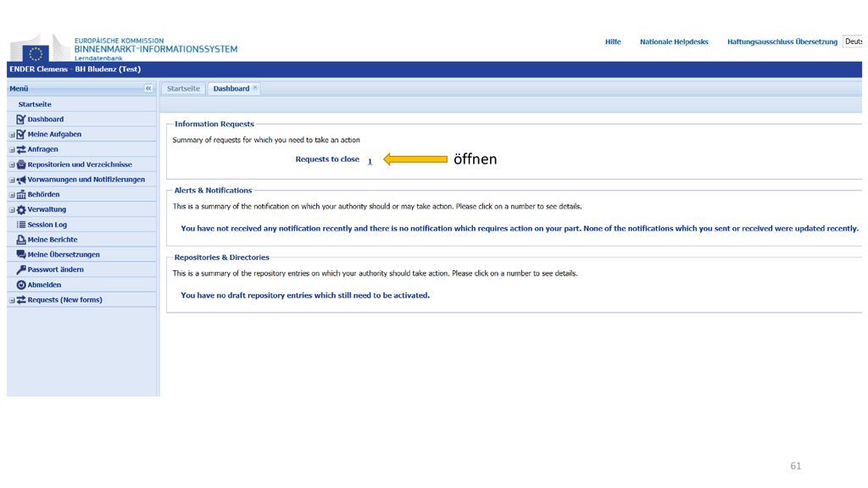Close the Dashboard tab
Image resolution: width=868 pixels, height=488 pixels.
255,88
